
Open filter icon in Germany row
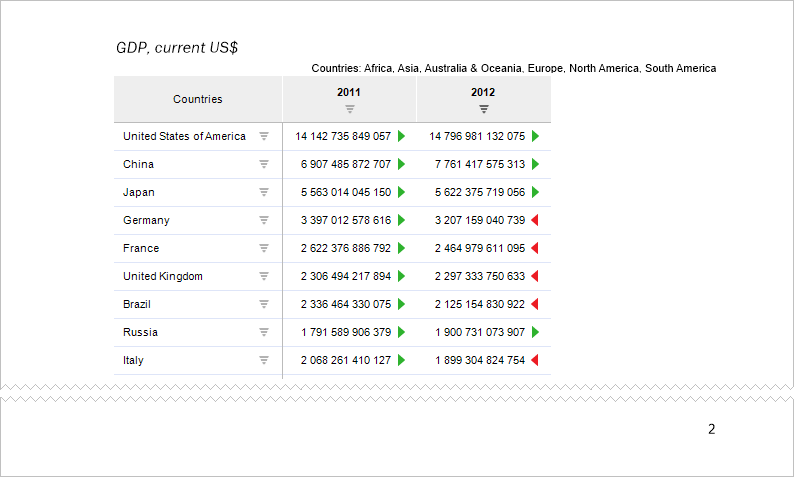click(x=264, y=220)
